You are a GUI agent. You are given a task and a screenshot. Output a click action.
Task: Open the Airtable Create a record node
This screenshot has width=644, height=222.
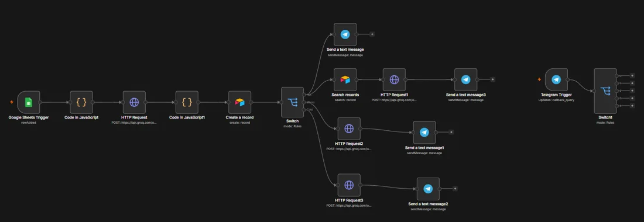239,102
